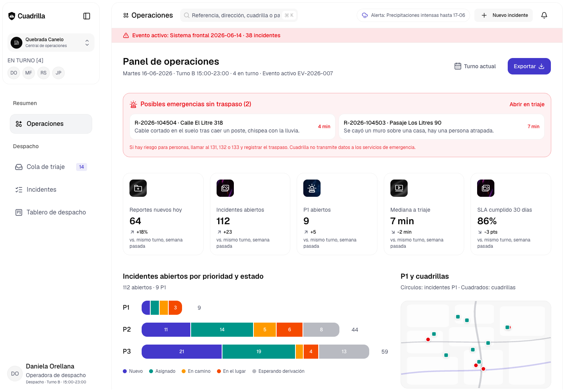This screenshot has height=392, width=565.
Task: Open the Turno actual shift picker
Action: coord(475,66)
